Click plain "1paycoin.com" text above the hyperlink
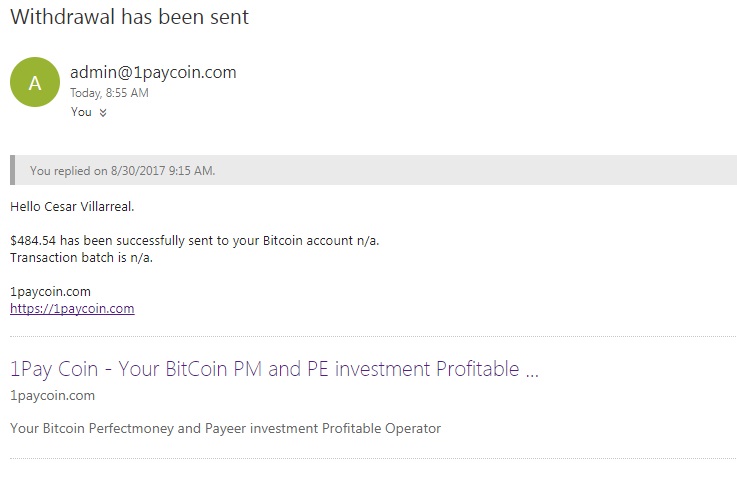Image resolution: width=737 pixels, height=483 pixels. [x=51, y=292]
